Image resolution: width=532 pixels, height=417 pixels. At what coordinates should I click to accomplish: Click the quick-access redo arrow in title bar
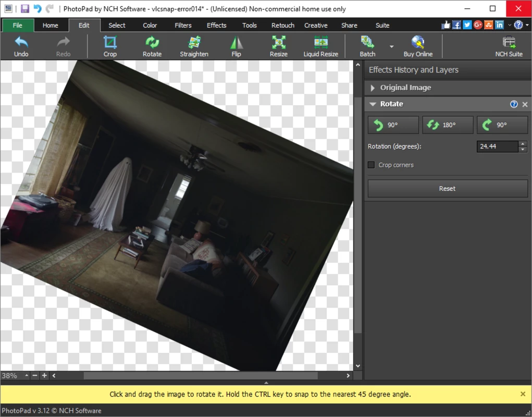point(50,8)
